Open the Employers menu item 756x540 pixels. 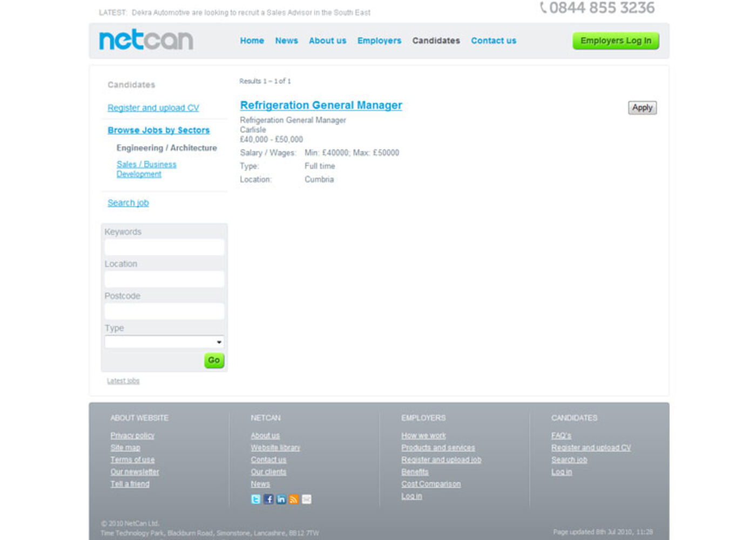[379, 40]
